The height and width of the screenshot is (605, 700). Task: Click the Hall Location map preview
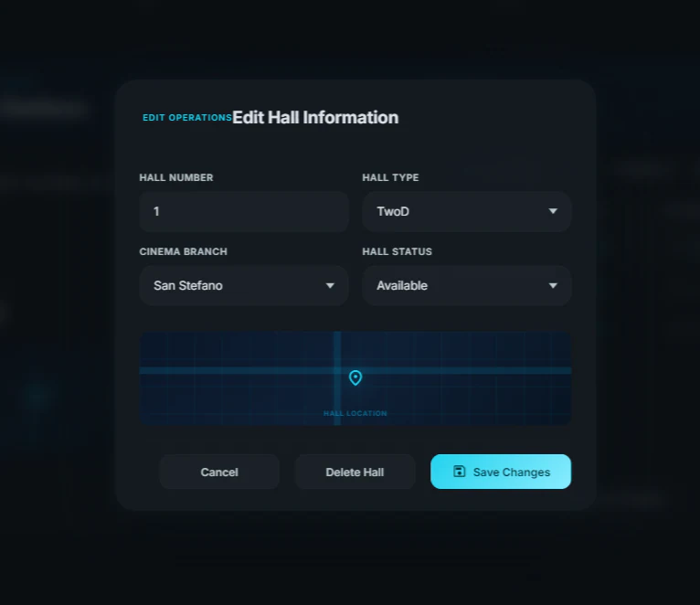[x=355, y=378]
